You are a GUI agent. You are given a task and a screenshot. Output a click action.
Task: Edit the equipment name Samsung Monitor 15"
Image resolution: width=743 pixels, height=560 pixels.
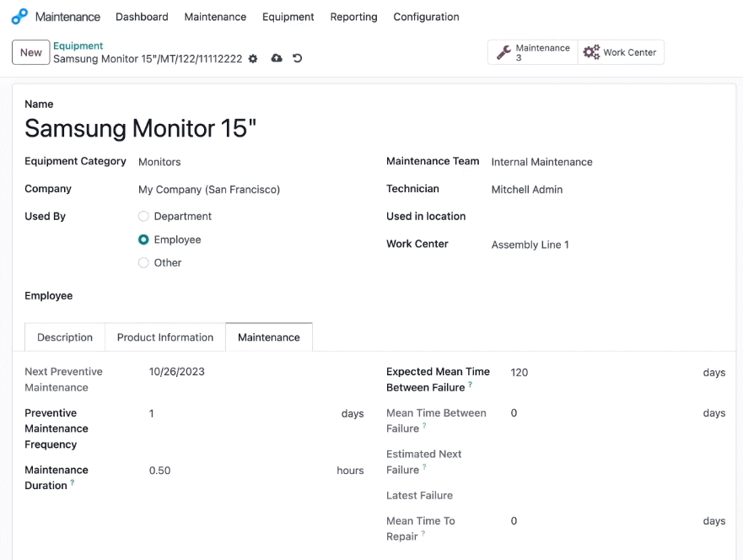tap(140, 128)
